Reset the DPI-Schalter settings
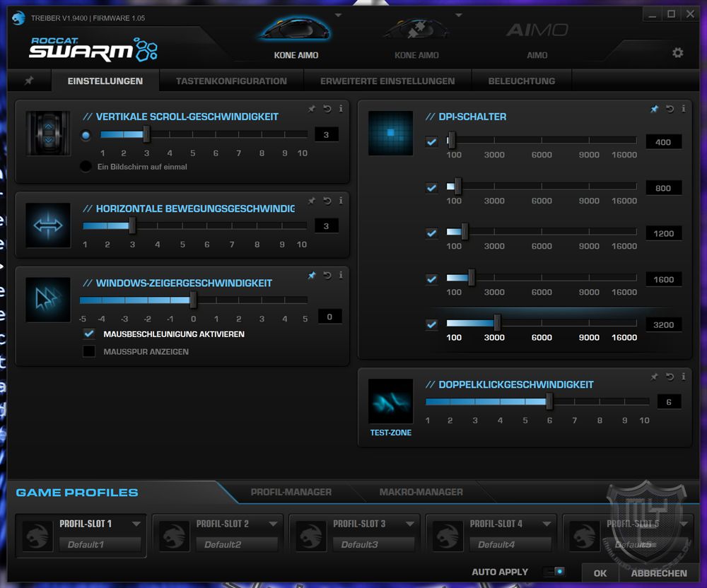 click(x=670, y=109)
